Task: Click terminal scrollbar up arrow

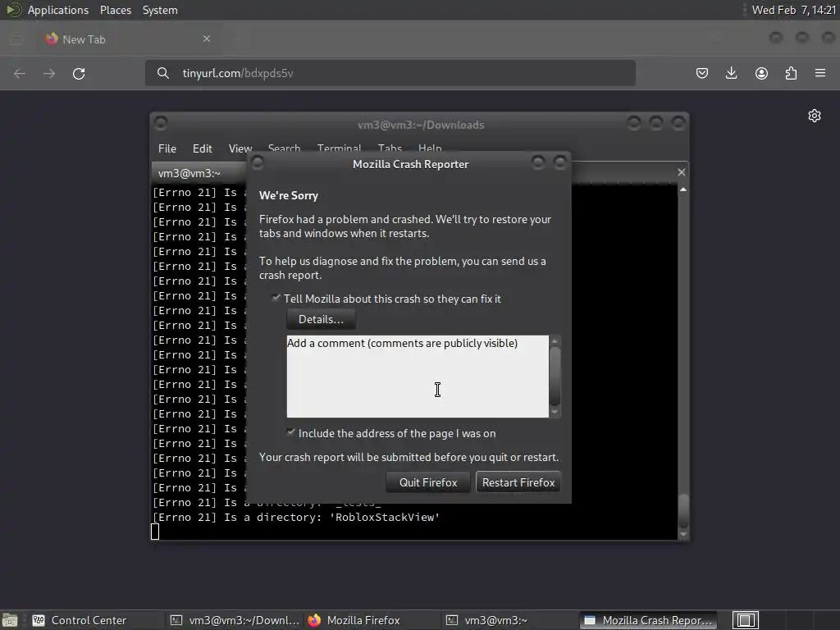Action: (x=683, y=189)
